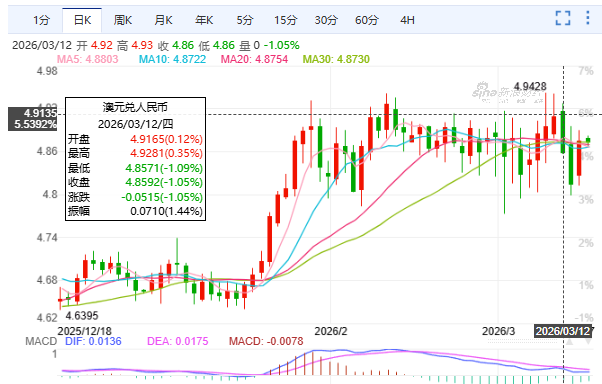The height and width of the screenshot is (384, 602).
Task: Click the 4.74 y-axis price label
Action: coord(47,238)
